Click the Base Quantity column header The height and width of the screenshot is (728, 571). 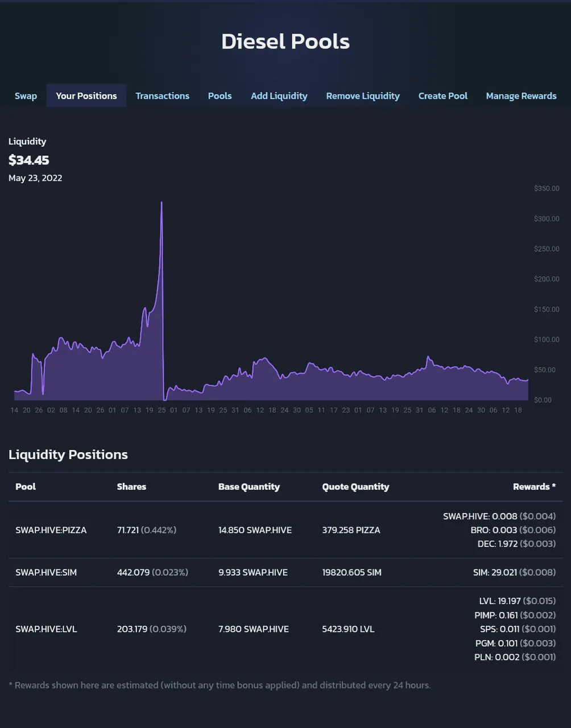[x=249, y=487]
